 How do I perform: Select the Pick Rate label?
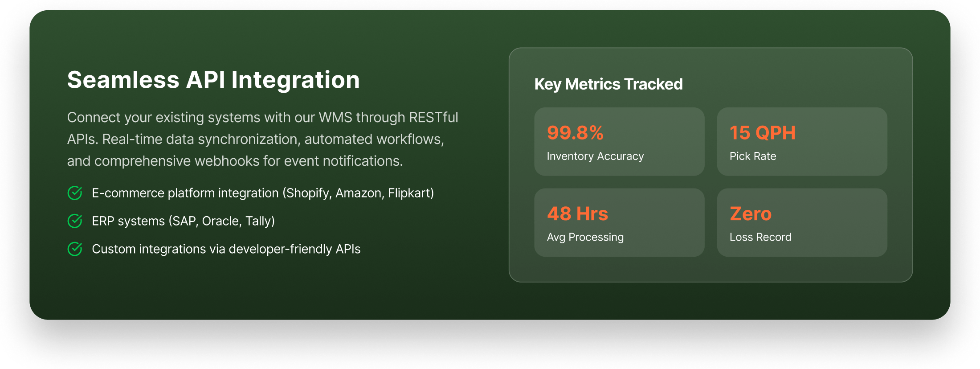[753, 156]
